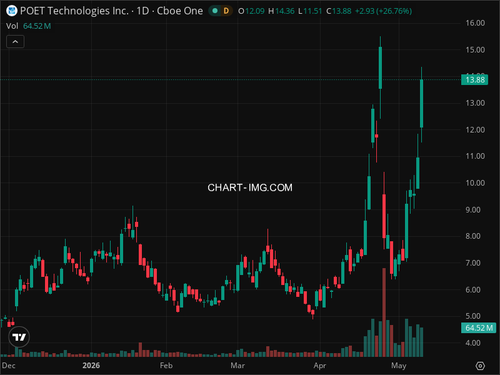Screen dimensions: 500x375
Task: Select the 64.52 M volume value
Action: click(x=37, y=26)
